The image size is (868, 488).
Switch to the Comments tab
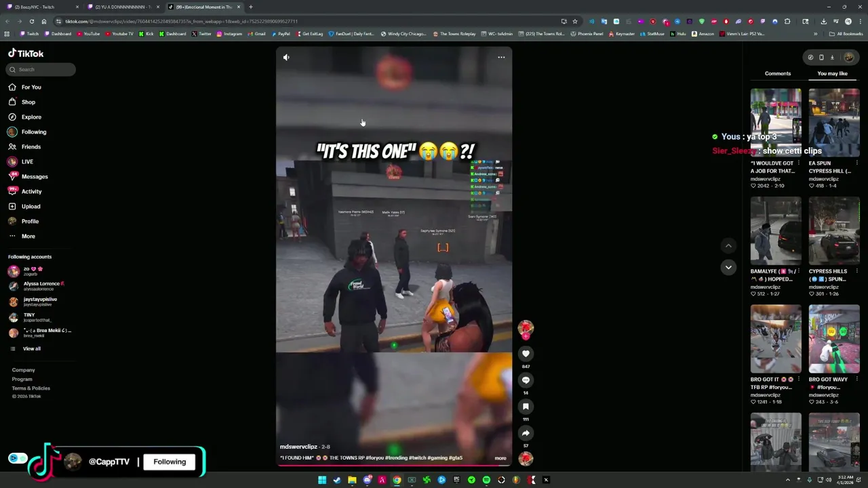[778, 74]
